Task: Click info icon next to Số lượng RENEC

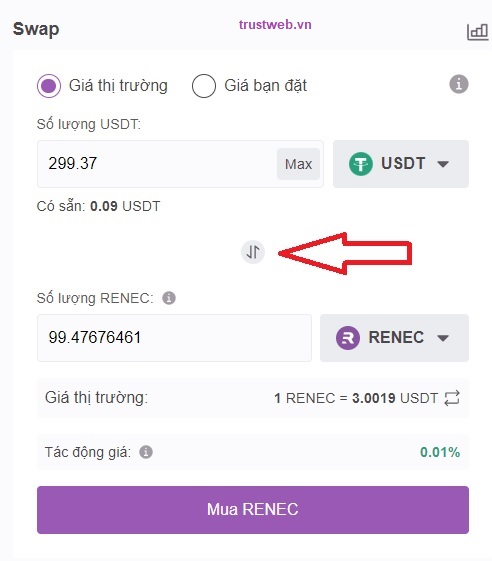Action: click(x=169, y=298)
